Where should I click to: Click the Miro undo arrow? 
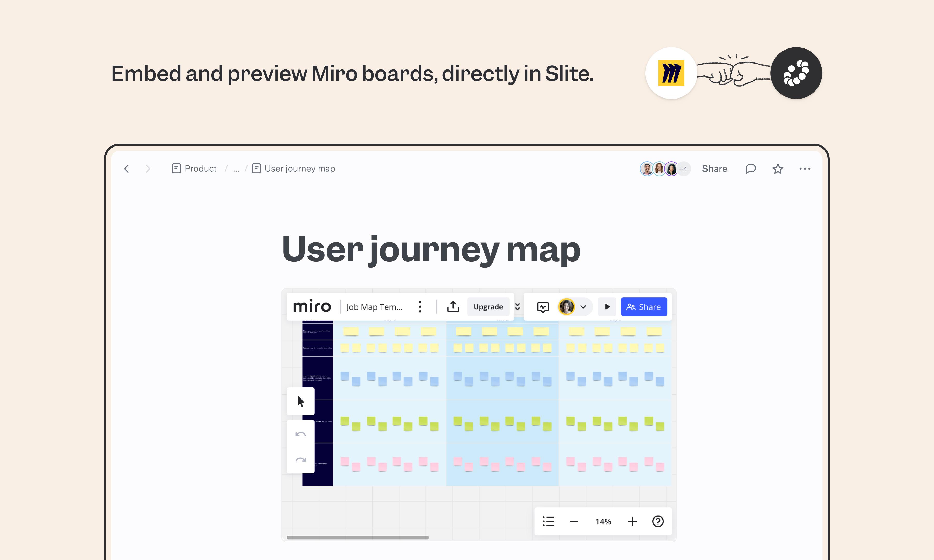[x=300, y=434]
